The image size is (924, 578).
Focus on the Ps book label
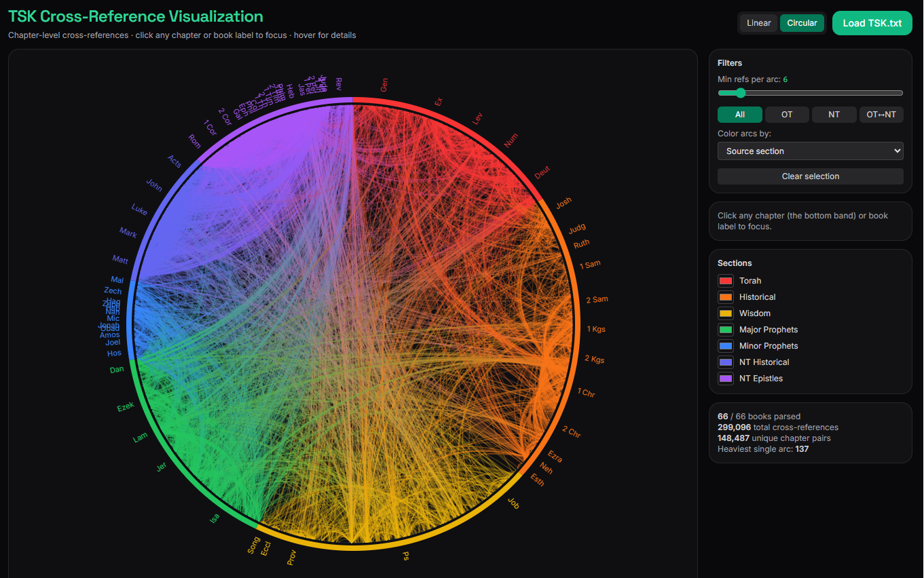(405, 556)
